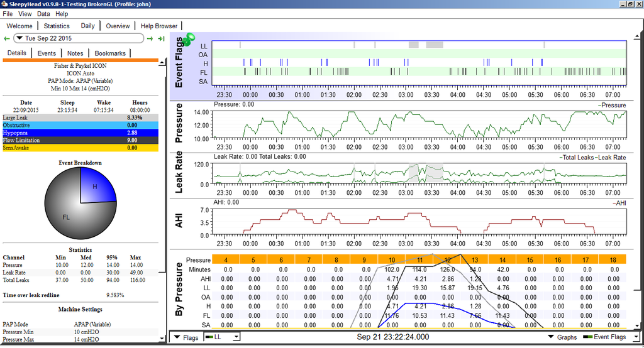Click Time over leak redline label

coord(31,295)
